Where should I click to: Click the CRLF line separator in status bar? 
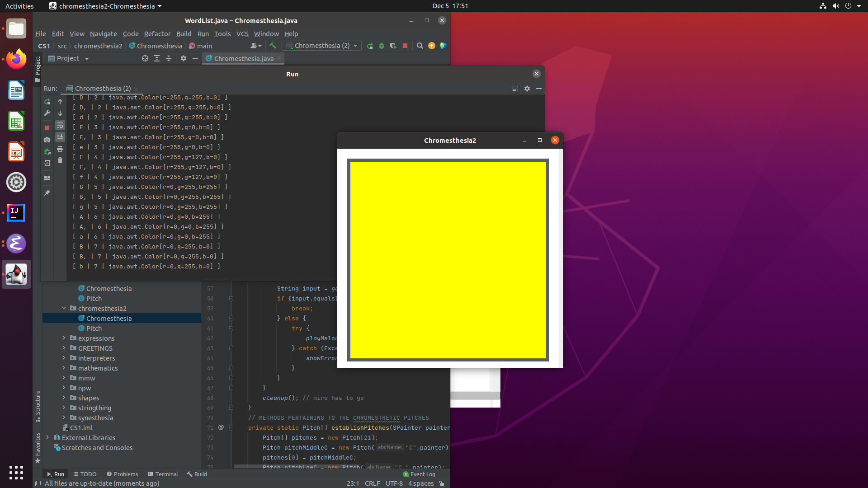coord(372,483)
